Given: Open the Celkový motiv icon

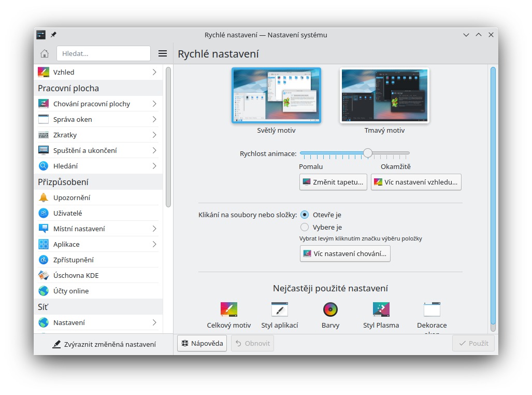Looking at the screenshot, I should tap(228, 309).
